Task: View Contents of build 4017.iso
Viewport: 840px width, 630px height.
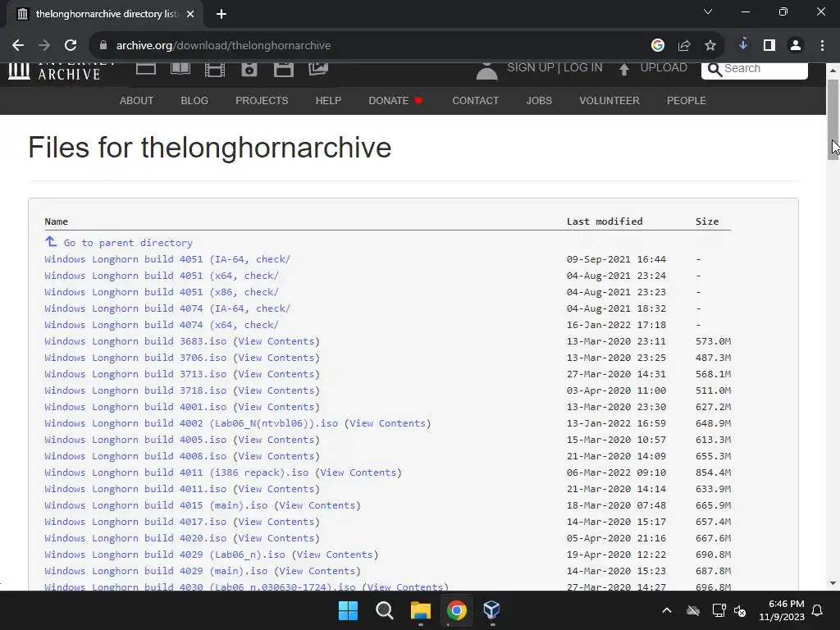Action: pyautogui.click(x=276, y=522)
